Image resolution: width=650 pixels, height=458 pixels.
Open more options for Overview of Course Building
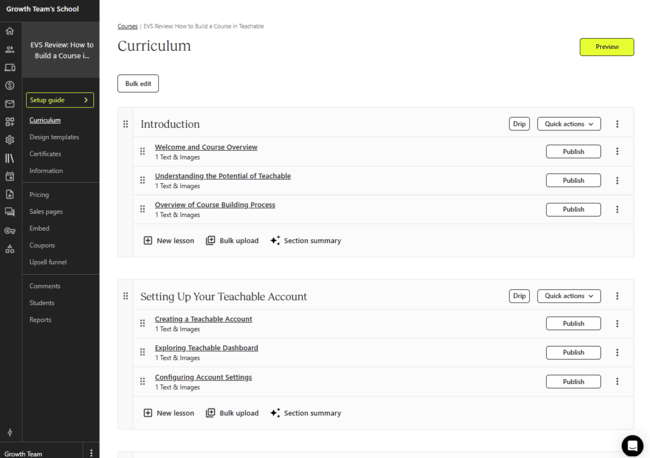point(617,209)
